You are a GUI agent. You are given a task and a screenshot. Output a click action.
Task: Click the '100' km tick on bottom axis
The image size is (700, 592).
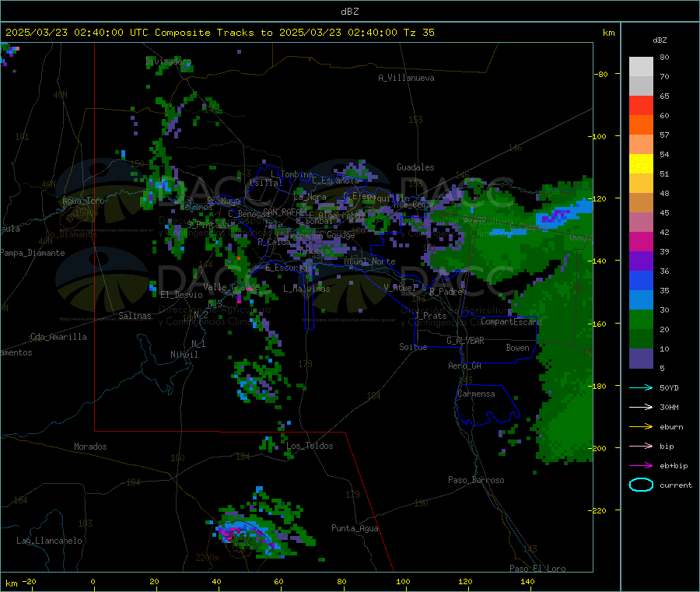coord(403,581)
